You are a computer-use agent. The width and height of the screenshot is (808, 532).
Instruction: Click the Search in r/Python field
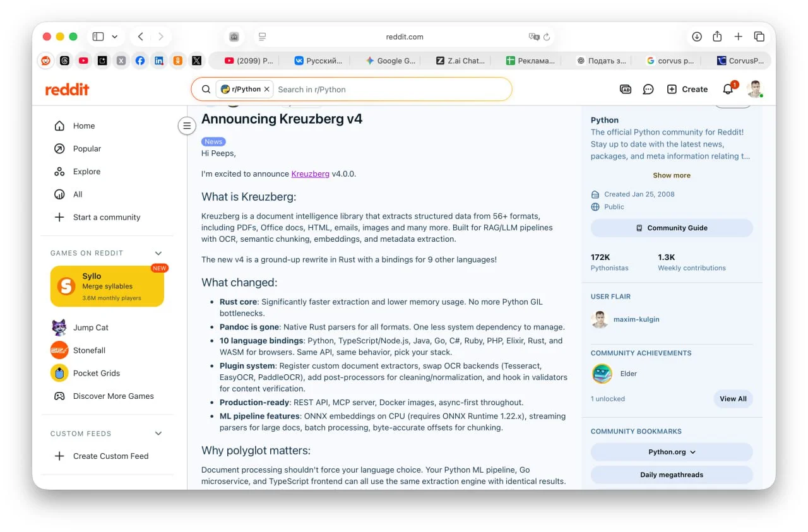point(391,90)
